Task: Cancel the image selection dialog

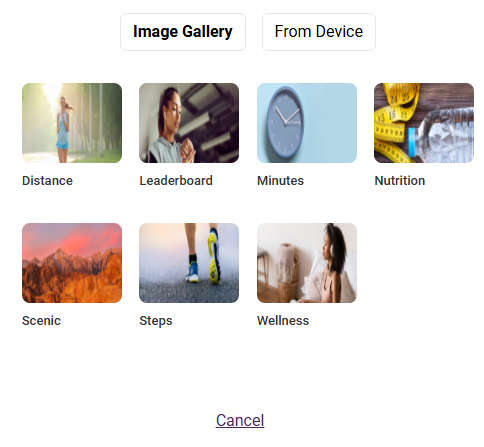Action: [240, 420]
